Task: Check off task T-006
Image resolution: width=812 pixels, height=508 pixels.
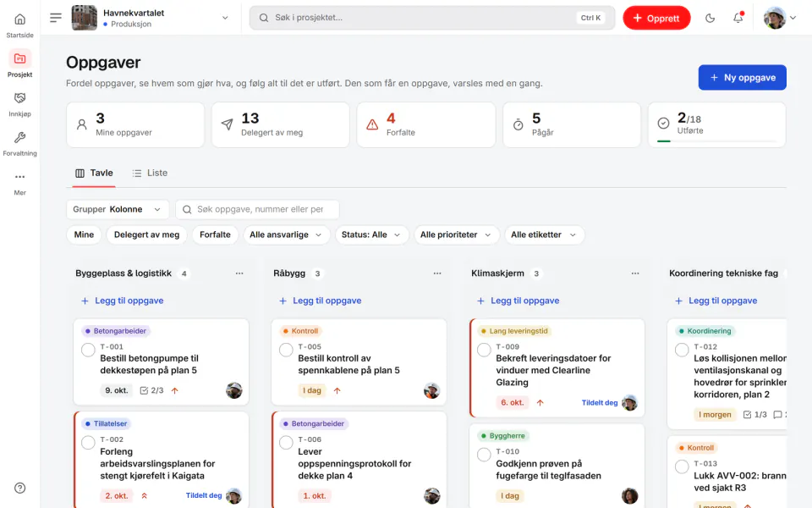Action: click(x=286, y=443)
